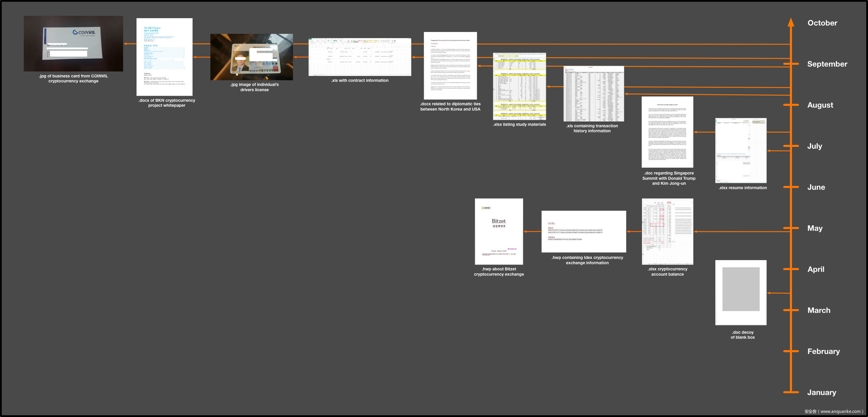Select the Idex exchange information image
This screenshot has width=868, height=417.
(x=584, y=232)
